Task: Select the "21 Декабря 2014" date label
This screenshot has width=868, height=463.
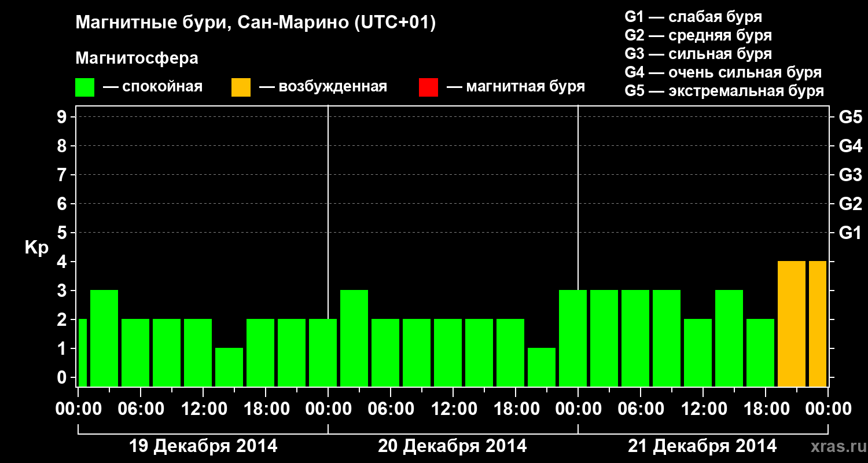Action: click(703, 446)
